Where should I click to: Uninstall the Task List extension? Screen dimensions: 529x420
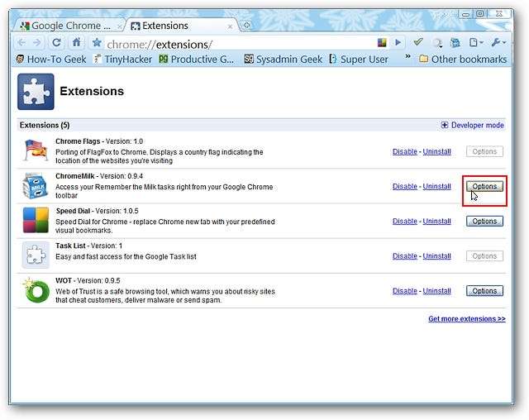tap(437, 256)
